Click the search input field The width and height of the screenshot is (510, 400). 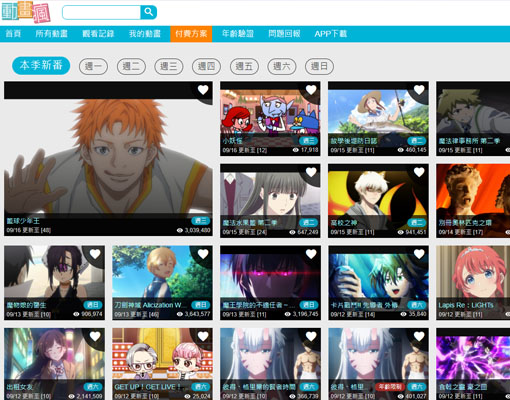pos(102,12)
